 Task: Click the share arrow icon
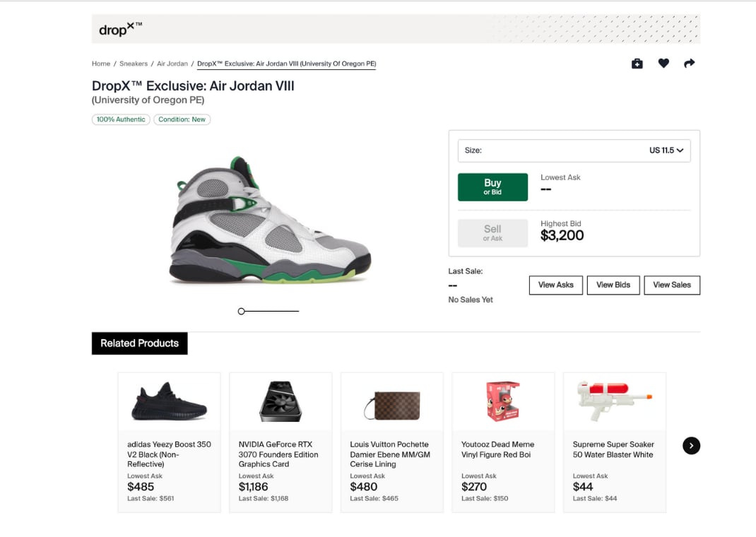tap(690, 64)
